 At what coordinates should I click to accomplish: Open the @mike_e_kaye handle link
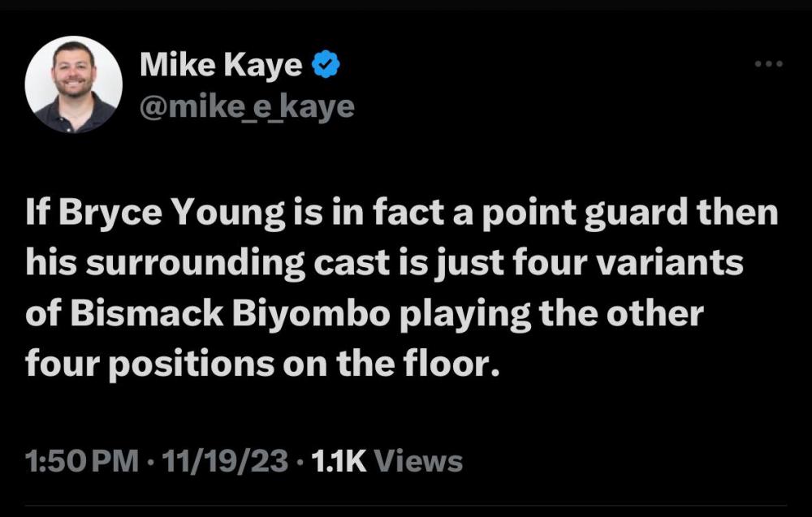(247, 106)
